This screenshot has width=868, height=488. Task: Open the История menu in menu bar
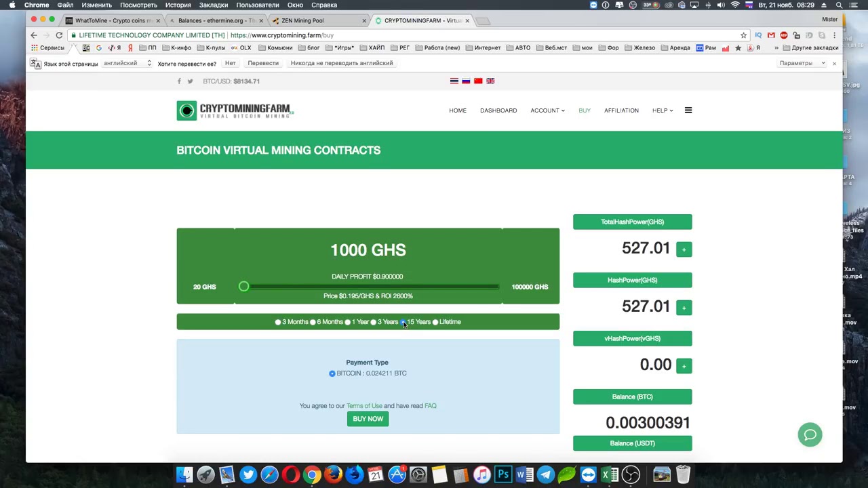(178, 5)
